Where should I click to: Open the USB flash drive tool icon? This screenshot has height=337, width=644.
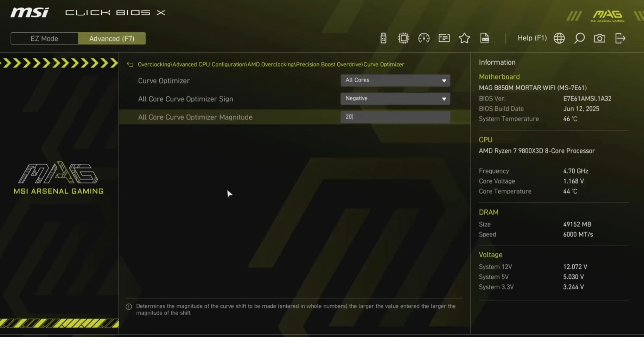pos(383,38)
